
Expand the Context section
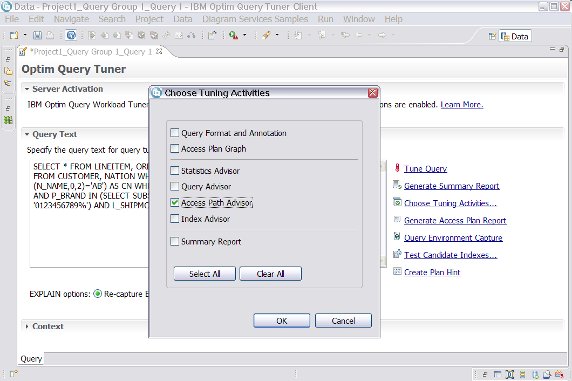27,326
